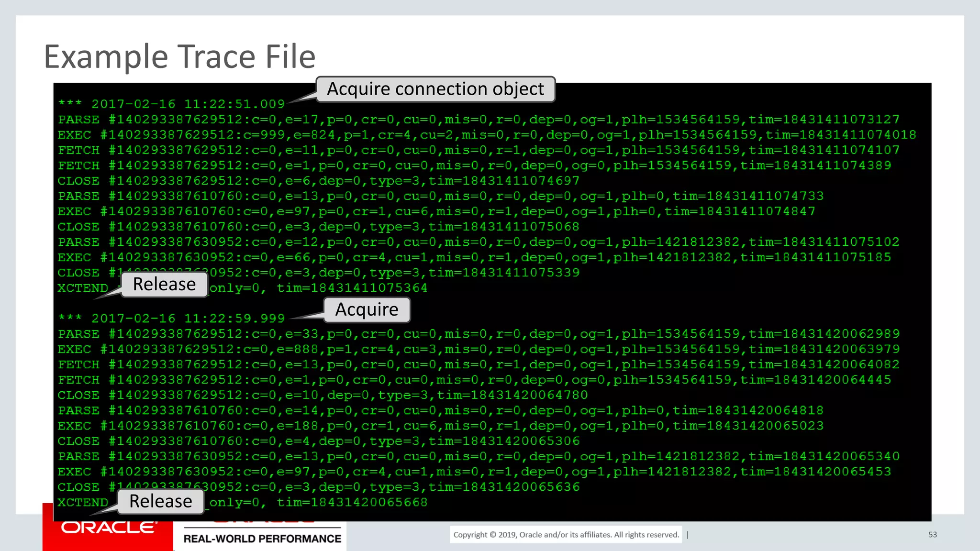Click the XCTEND value tim=18431411075364
This screenshot has width=980, height=551.
tap(352, 287)
